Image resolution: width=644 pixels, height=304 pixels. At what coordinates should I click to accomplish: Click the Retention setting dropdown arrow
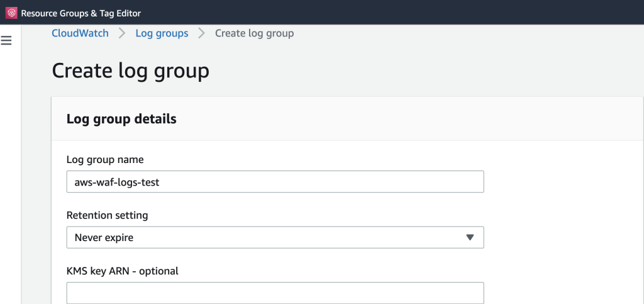pyautogui.click(x=470, y=237)
